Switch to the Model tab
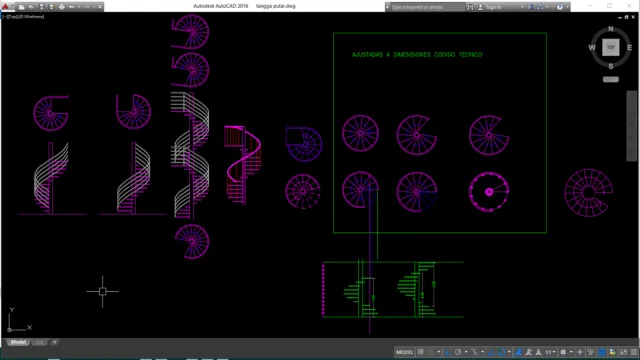 click(18, 342)
